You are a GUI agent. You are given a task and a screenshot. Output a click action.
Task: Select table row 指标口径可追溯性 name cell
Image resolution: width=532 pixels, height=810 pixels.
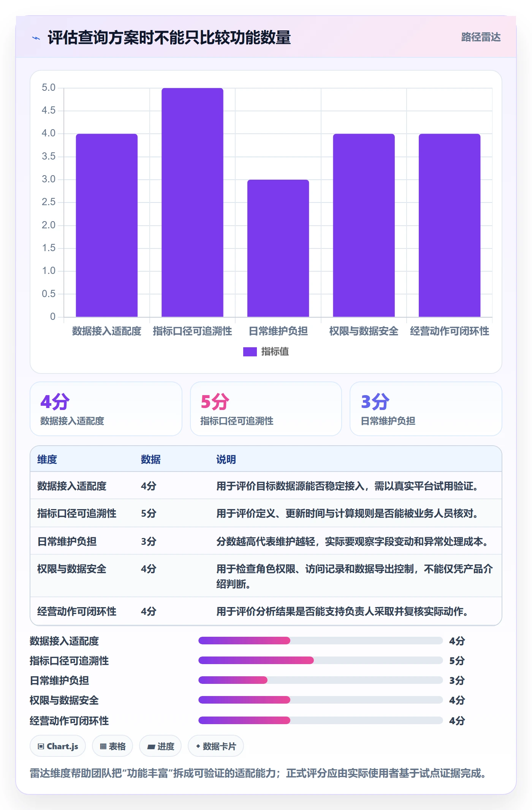pyautogui.click(x=77, y=513)
